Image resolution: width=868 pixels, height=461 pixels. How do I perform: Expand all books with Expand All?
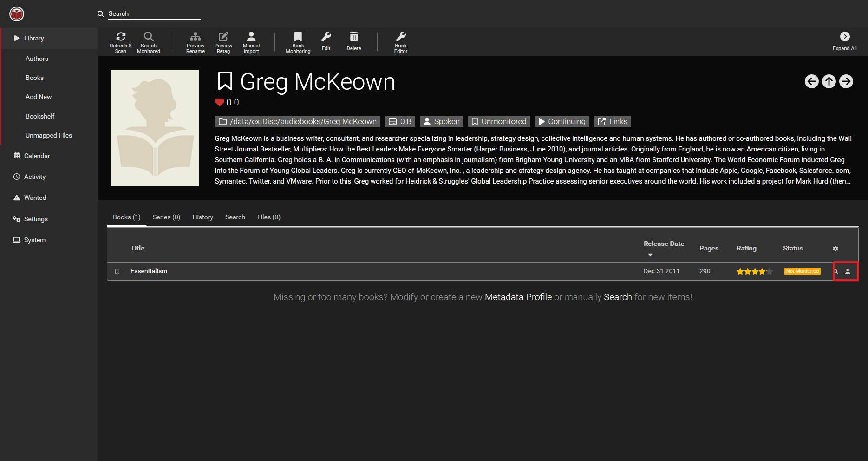click(844, 37)
